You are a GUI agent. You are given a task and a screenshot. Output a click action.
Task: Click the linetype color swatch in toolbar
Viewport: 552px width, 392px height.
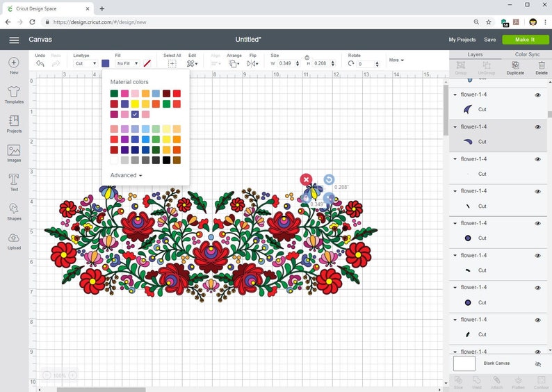coord(105,63)
